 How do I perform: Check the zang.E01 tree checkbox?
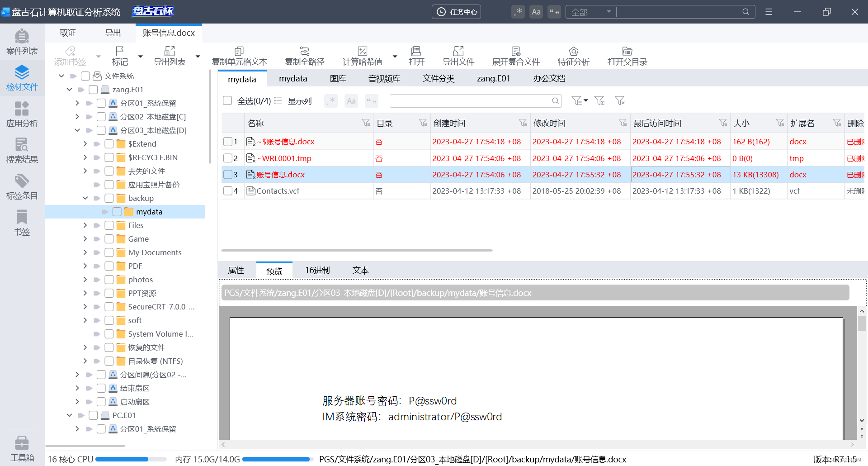93,90
